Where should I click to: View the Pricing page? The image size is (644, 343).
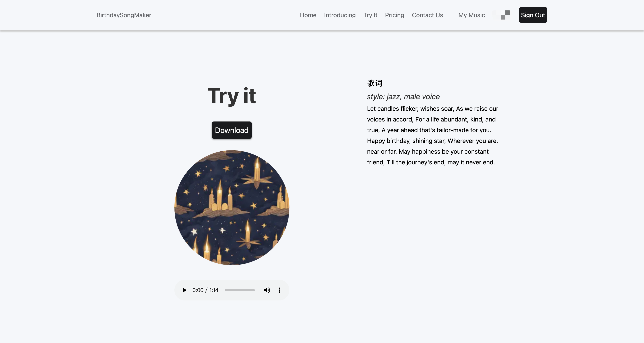394,15
